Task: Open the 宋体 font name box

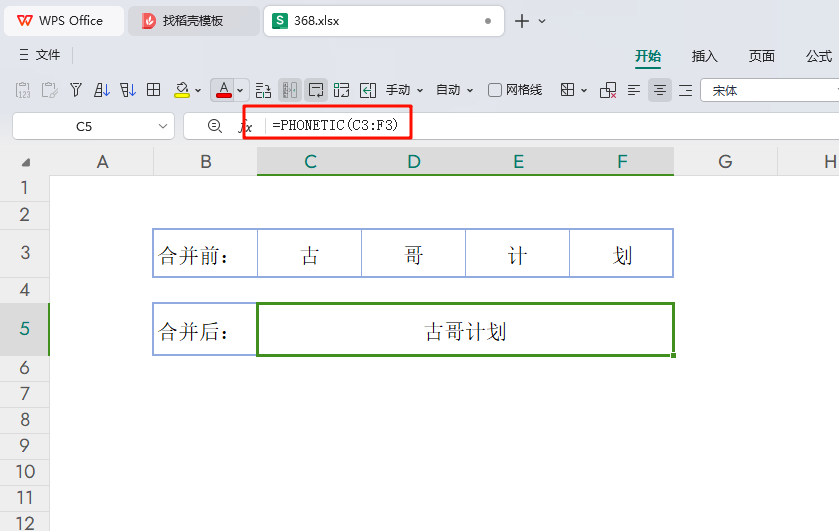Action: (771, 90)
